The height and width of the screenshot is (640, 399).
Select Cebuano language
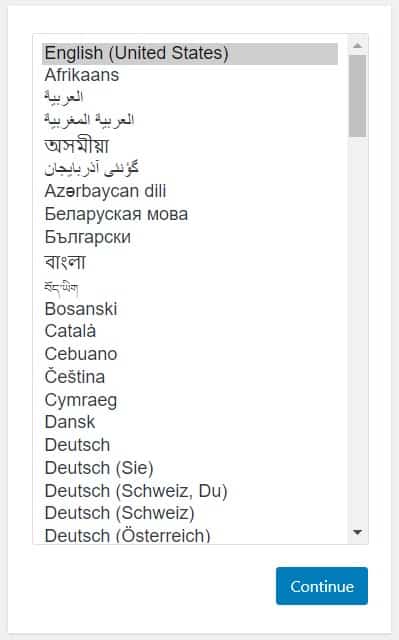[190, 354]
